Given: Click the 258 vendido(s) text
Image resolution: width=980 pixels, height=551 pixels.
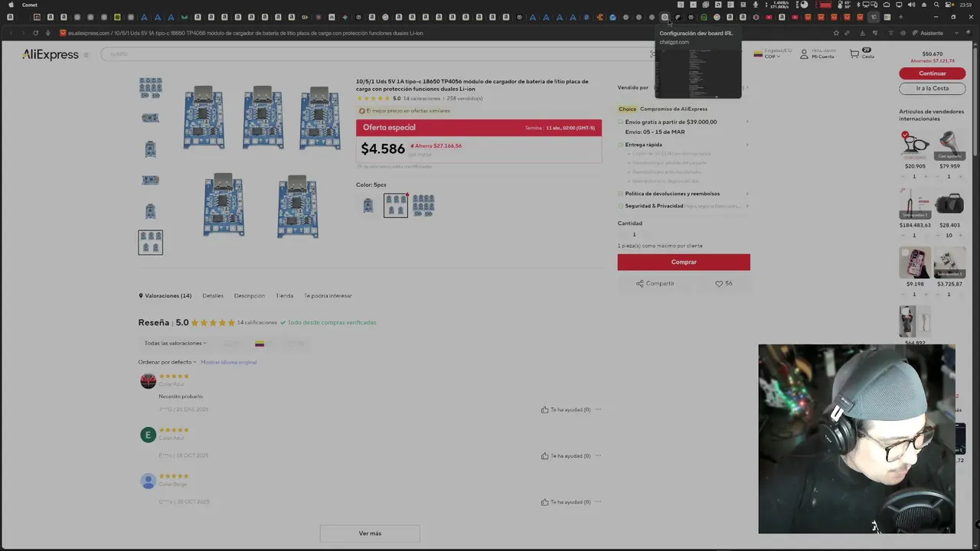Looking at the screenshot, I should pyautogui.click(x=465, y=99).
